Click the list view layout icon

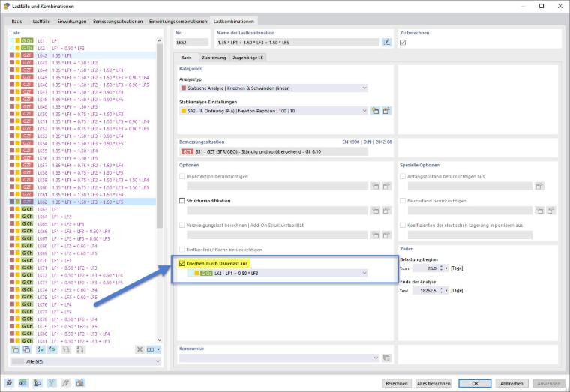point(151,349)
